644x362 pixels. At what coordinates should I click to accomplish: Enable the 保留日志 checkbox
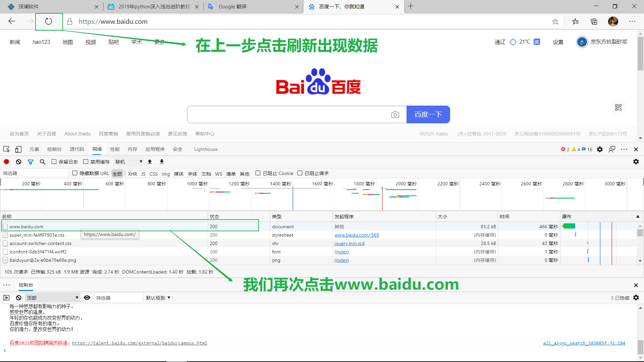click(54, 162)
